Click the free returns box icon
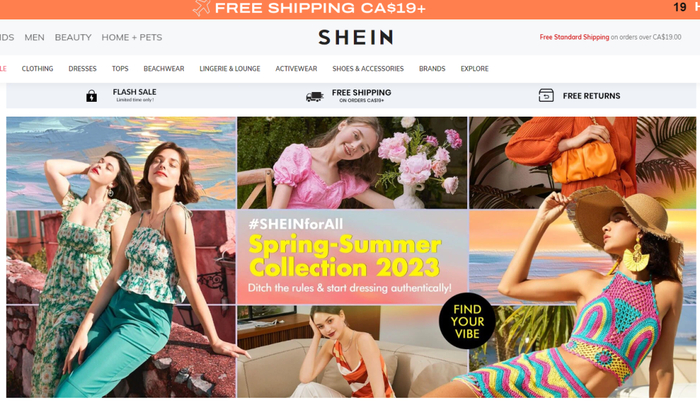700x403 pixels. (546, 96)
